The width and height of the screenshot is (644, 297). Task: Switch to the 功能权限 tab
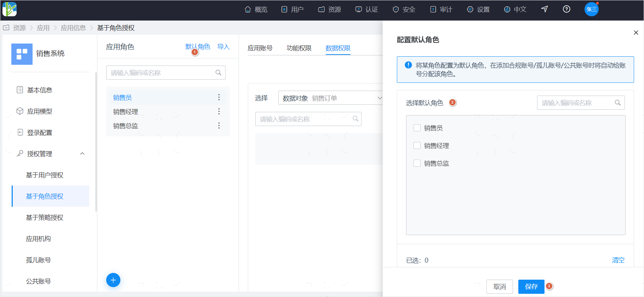(x=299, y=48)
